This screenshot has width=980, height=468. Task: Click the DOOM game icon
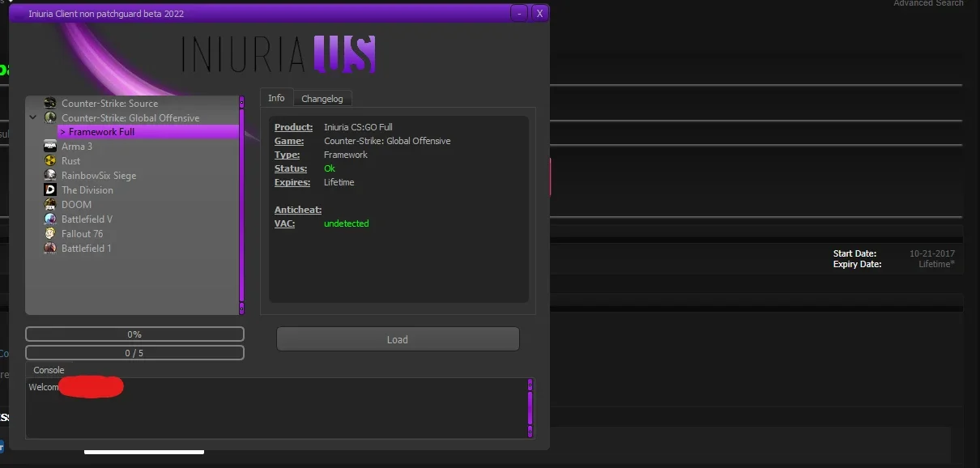pos(50,205)
